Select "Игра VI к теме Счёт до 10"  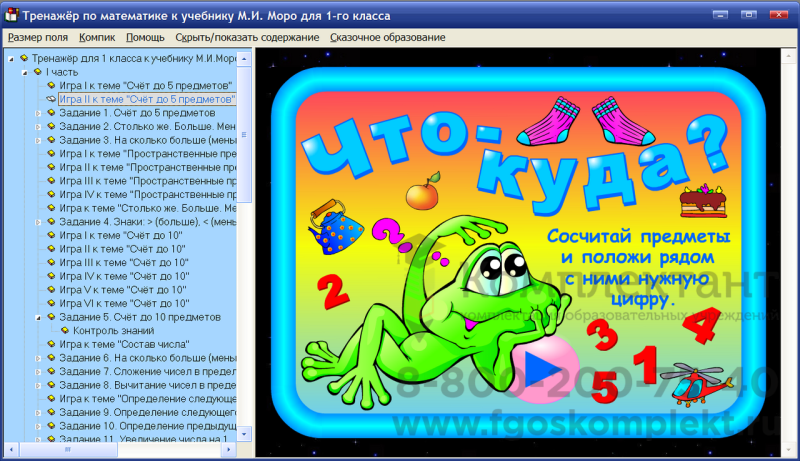124,303
